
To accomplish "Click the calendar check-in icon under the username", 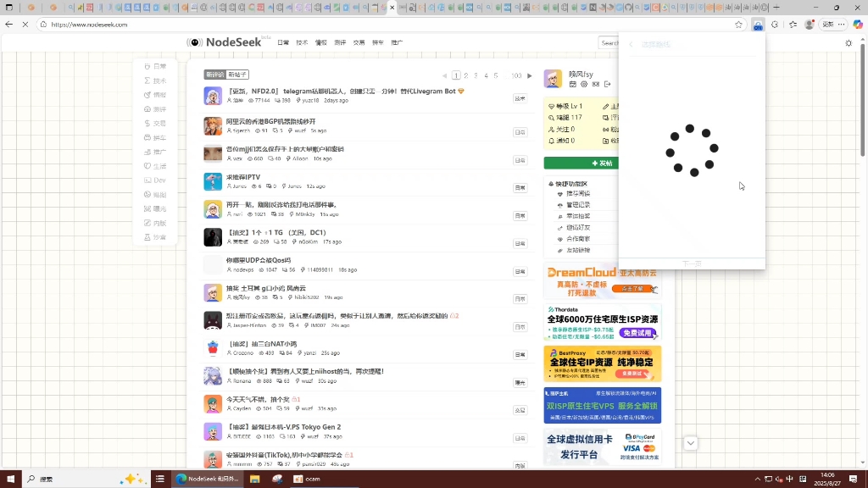I will (573, 84).
